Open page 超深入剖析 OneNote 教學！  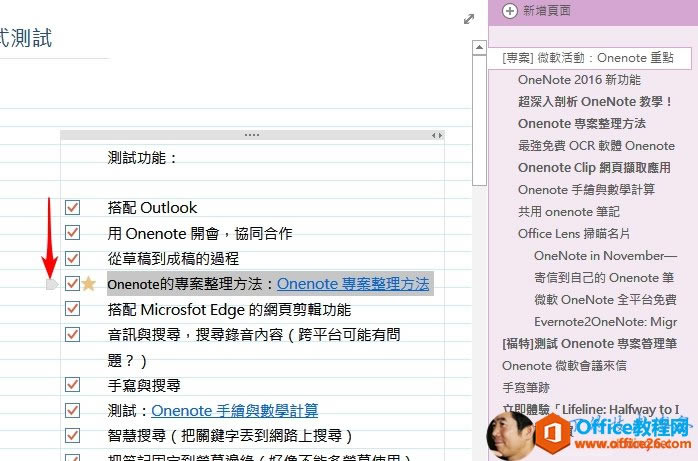[x=595, y=101]
